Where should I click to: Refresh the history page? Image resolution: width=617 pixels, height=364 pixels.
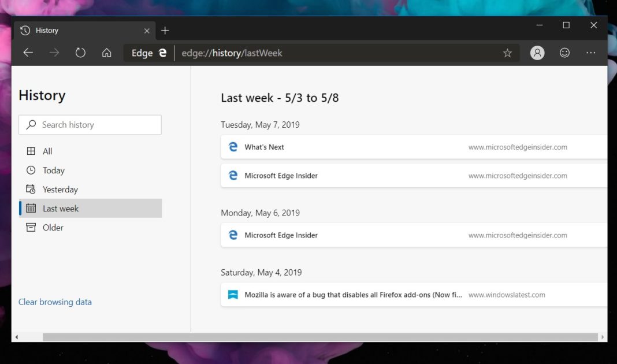80,52
